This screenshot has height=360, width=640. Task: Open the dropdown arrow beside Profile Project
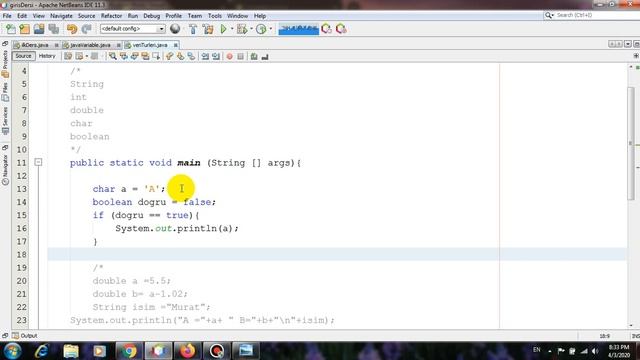pyautogui.click(x=270, y=29)
